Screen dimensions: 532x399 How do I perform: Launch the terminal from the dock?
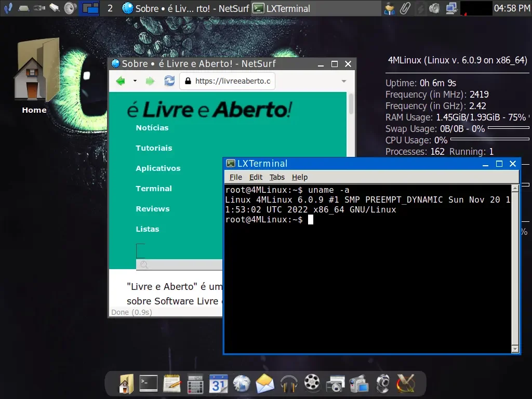click(149, 384)
